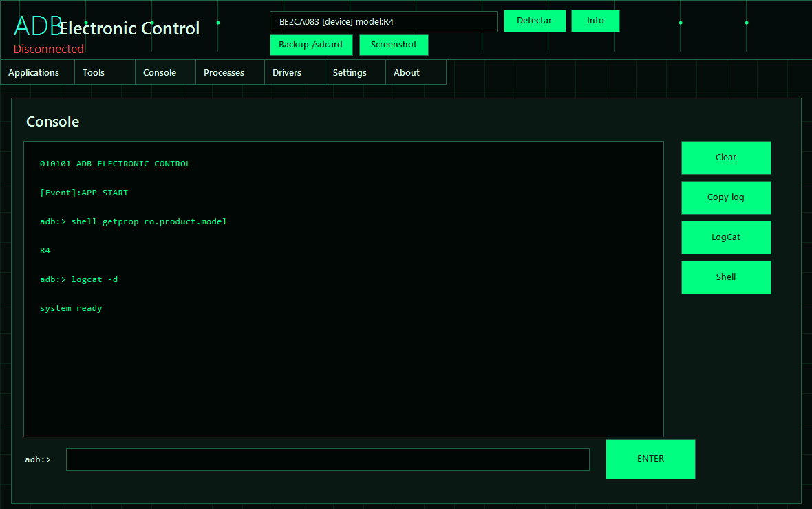Clear the console output
Image resolution: width=812 pixels, height=509 pixels.
coord(725,158)
